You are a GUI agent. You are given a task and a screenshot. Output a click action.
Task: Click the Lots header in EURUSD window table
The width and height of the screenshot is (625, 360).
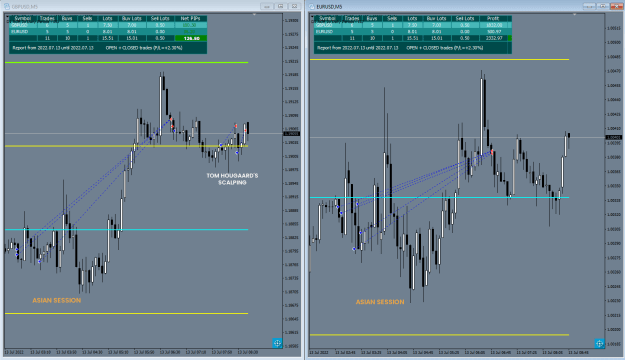coord(413,18)
